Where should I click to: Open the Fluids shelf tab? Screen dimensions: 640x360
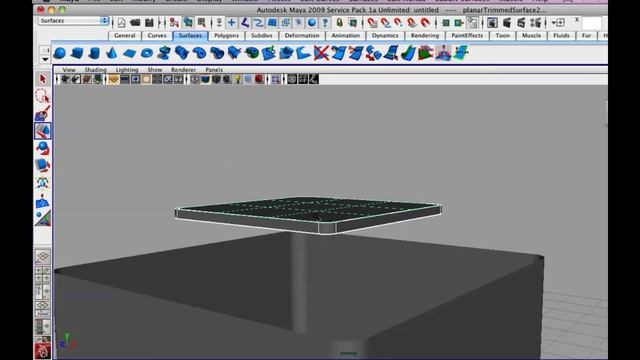coord(561,36)
